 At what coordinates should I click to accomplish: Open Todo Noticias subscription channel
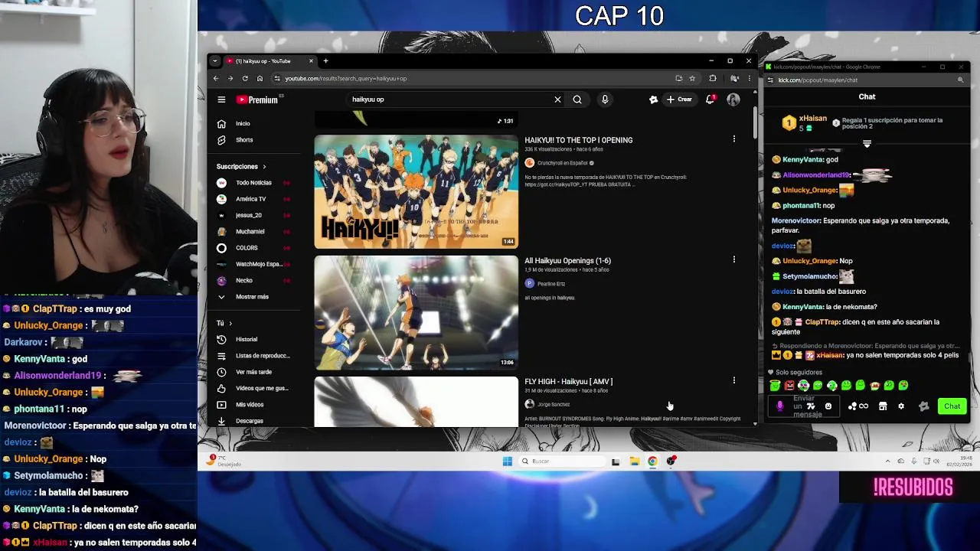tap(253, 183)
